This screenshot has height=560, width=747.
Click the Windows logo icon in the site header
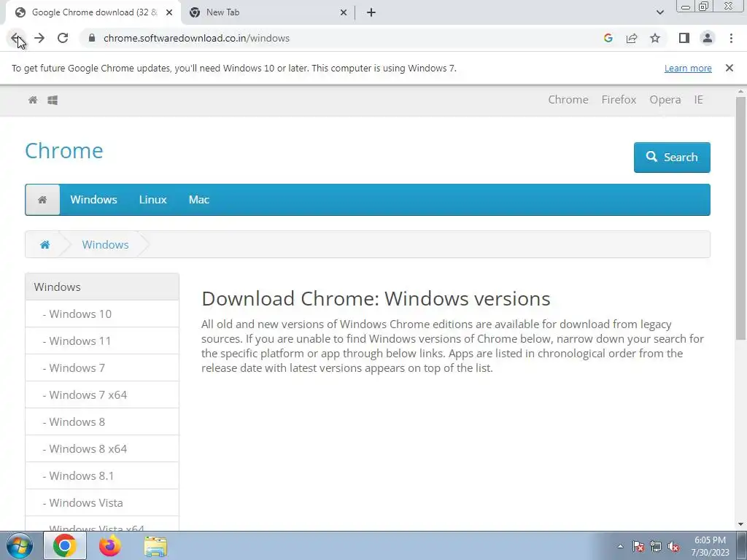pos(53,100)
